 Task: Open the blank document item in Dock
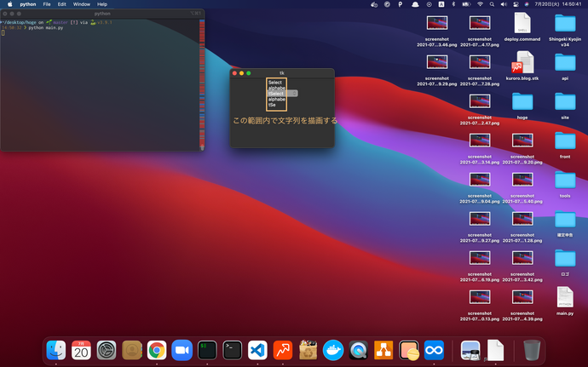click(495, 350)
